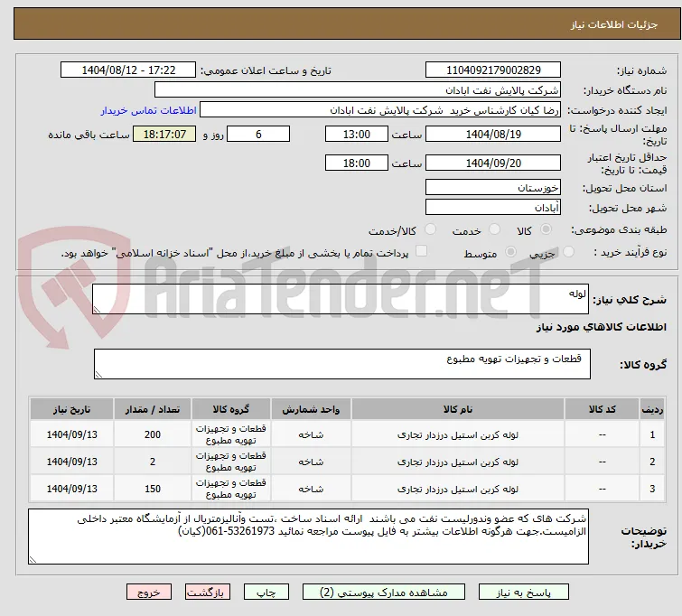Click the ردیف column header
Viewport: 682px width, 616px height.
[652, 409]
